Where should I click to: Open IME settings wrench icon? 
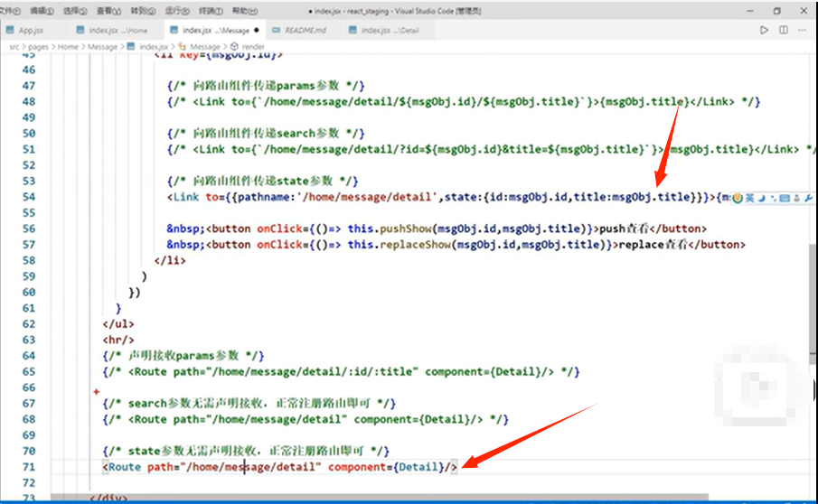pos(808,198)
